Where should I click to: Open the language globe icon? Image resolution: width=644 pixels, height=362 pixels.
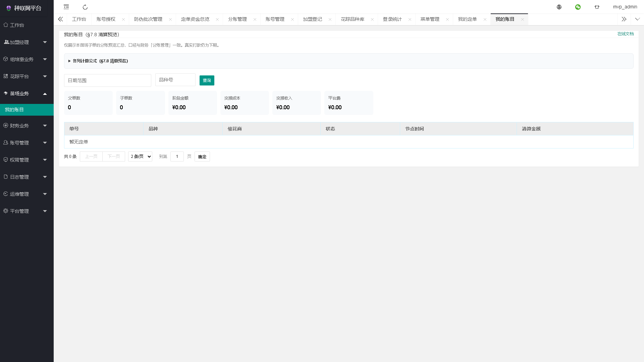(x=559, y=7)
